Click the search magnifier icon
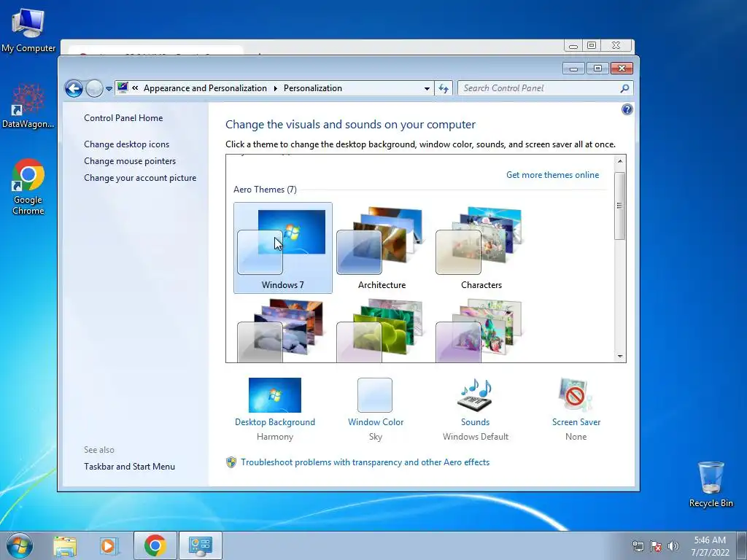This screenshot has height=560, width=747. [x=624, y=88]
